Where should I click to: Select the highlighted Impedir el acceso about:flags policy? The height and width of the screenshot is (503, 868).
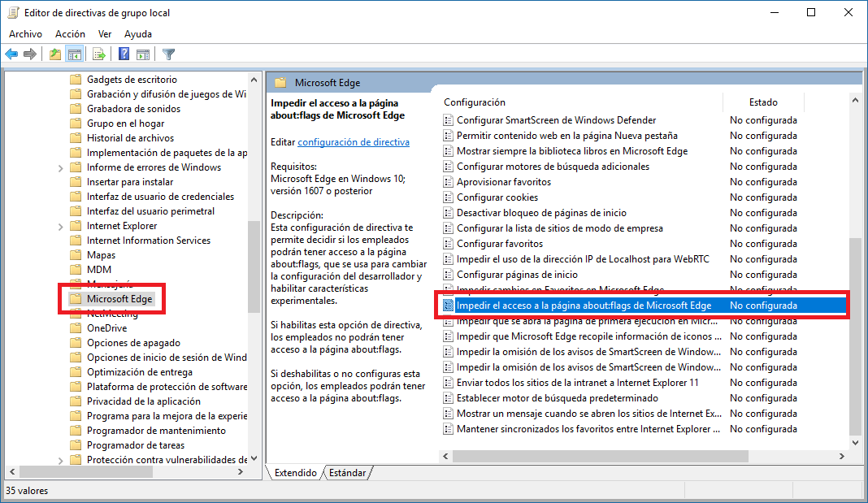644,306
